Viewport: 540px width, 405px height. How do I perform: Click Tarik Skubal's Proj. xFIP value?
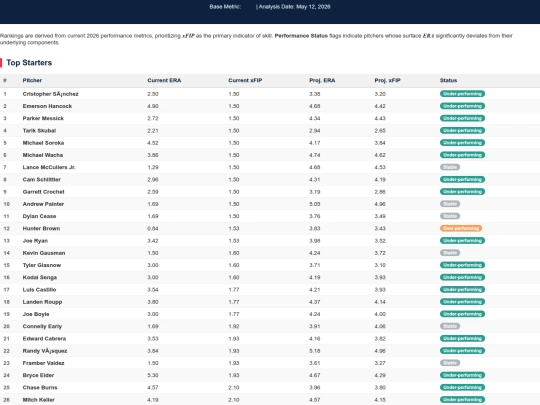(x=380, y=131)
